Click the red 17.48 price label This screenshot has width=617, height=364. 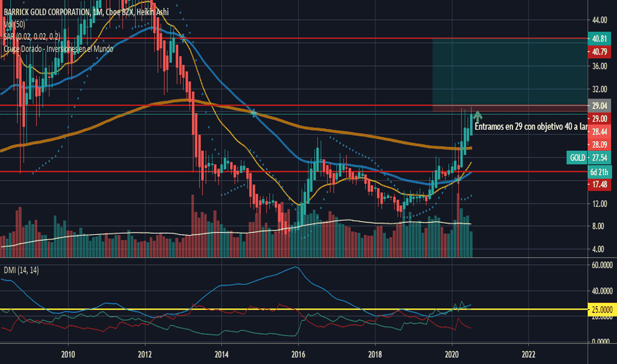click(x=599, y=184)
